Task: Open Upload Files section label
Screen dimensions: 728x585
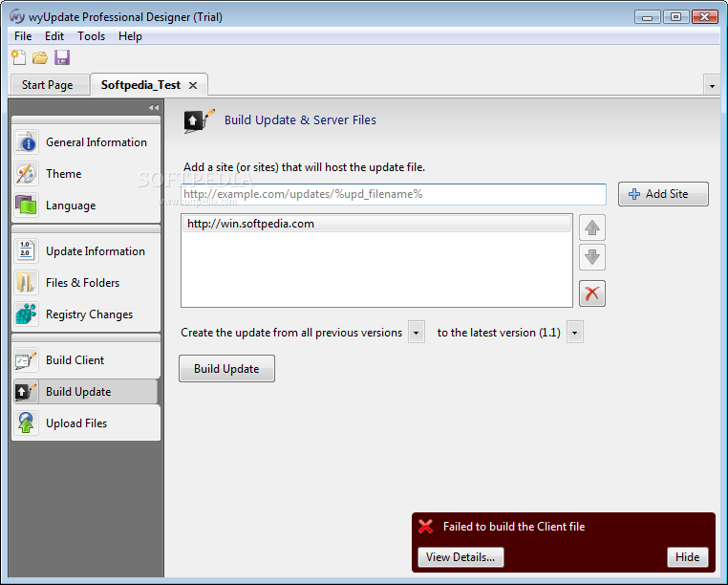Action: pyautogui.click(x=76, y=423)
